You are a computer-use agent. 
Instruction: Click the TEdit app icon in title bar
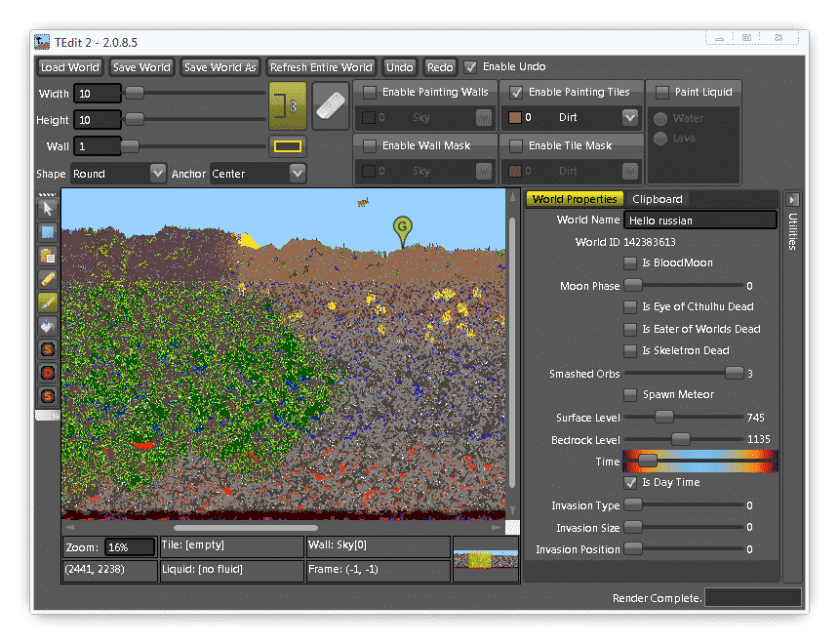[x=42, y=42]
